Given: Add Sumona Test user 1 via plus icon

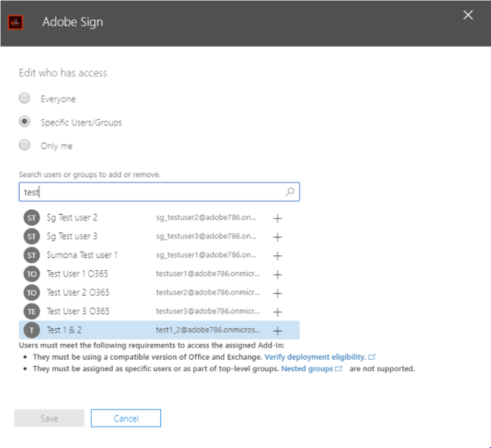Looking at the screenshot, I should 277,255.
